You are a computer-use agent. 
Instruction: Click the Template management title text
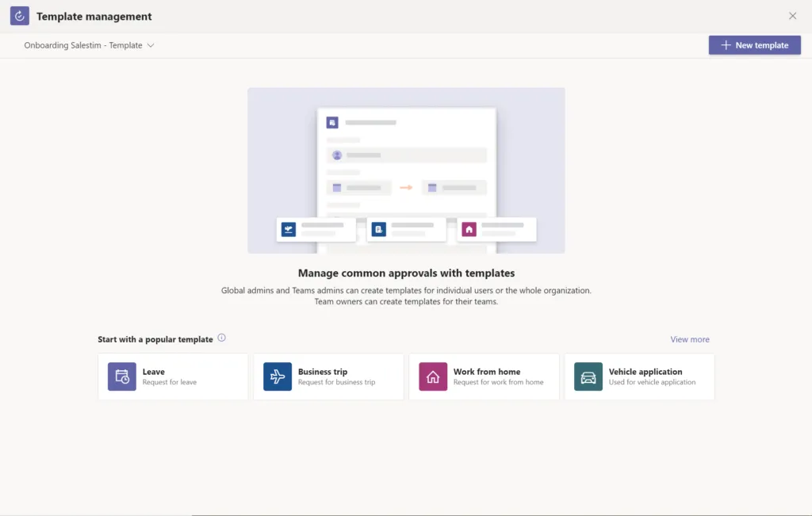tap(94, 17)
